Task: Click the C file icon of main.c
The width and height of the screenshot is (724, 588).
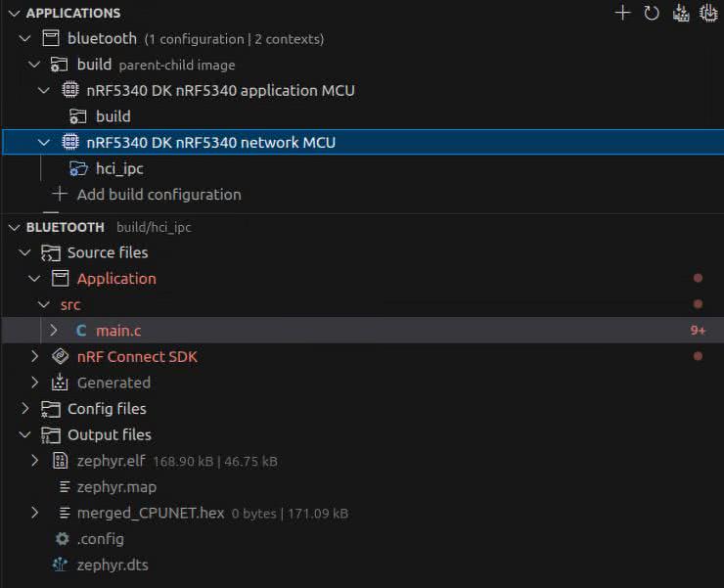Action: point(80,331)
